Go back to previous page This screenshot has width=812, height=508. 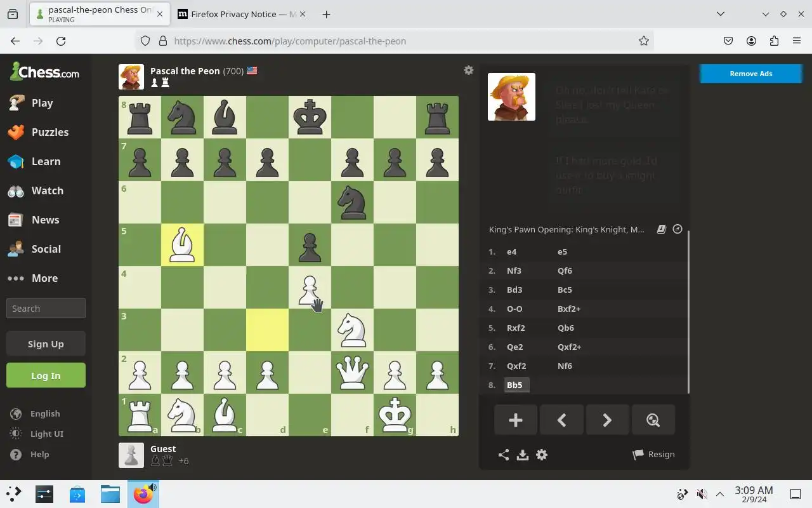pyautogui.click(x=15, y=41)
